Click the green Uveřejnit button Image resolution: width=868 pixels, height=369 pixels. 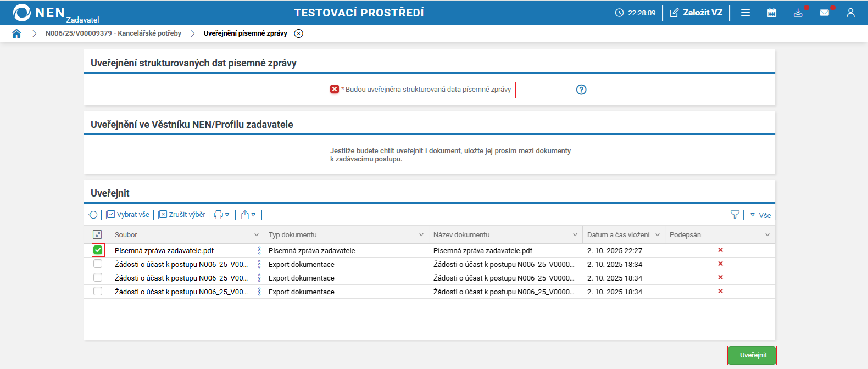(752, 355)
